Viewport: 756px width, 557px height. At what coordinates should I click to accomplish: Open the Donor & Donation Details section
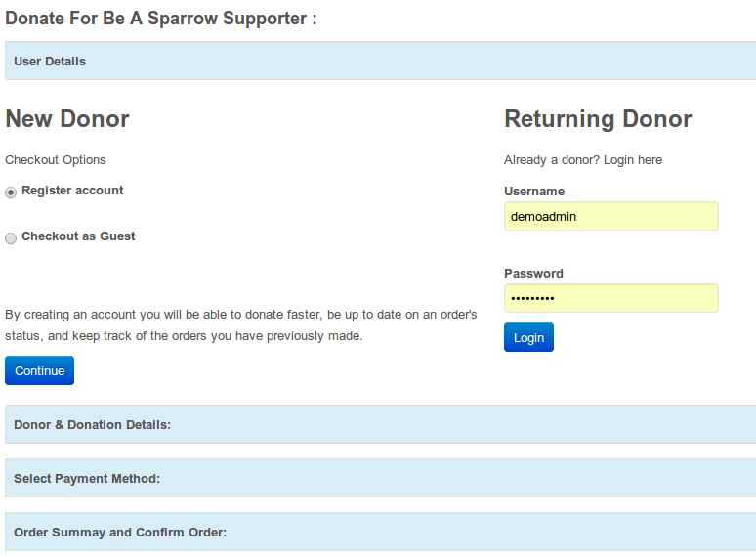pos(93,424)
